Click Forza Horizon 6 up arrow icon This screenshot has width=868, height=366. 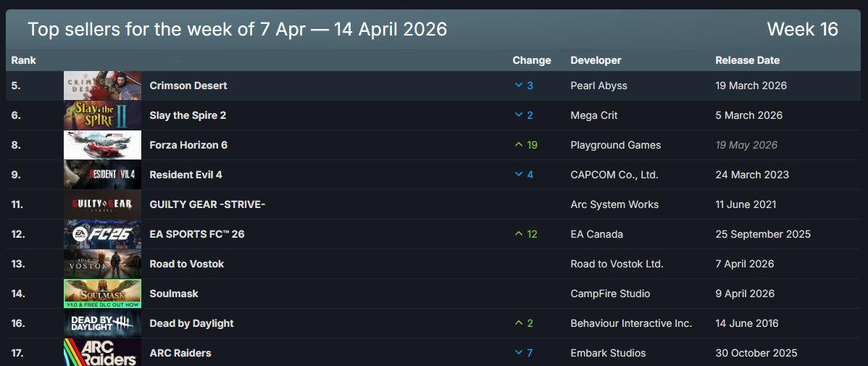point(519,145)
